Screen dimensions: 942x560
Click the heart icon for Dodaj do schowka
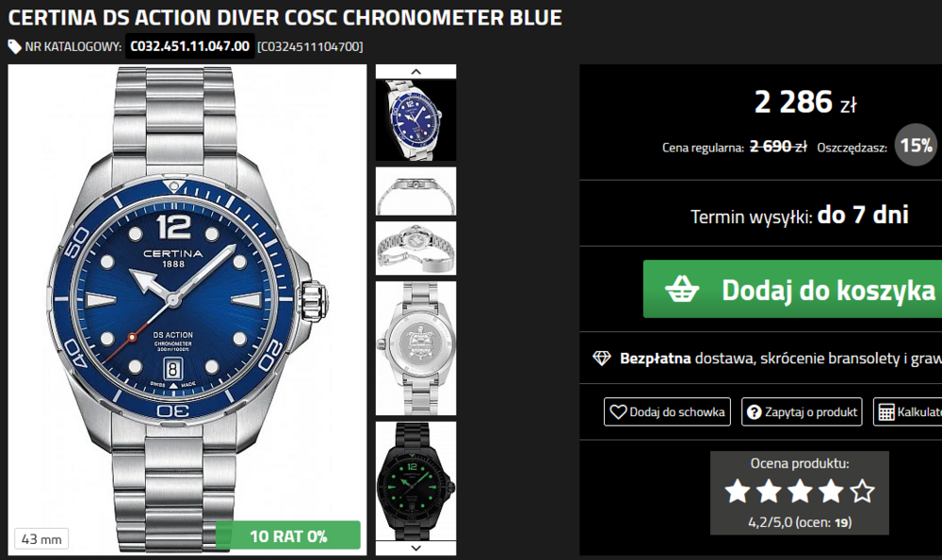coord(618,411)
